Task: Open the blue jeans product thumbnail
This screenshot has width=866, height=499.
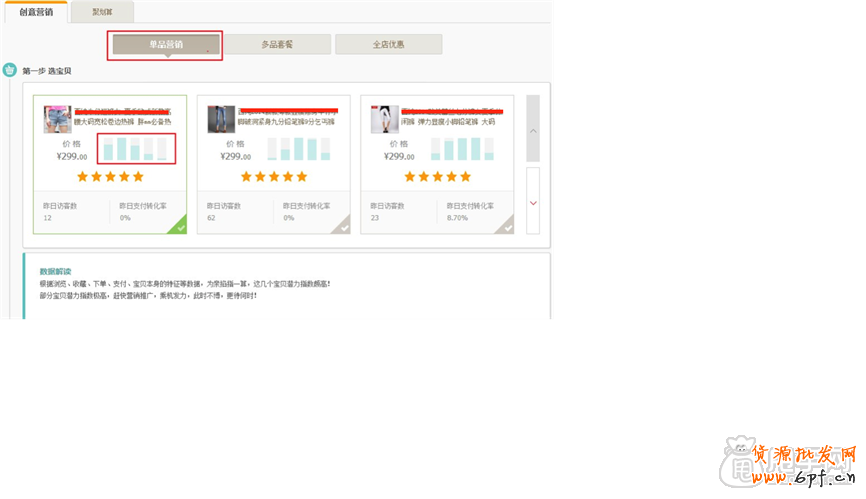Action: pyautogui.click(x=221, y=119)
